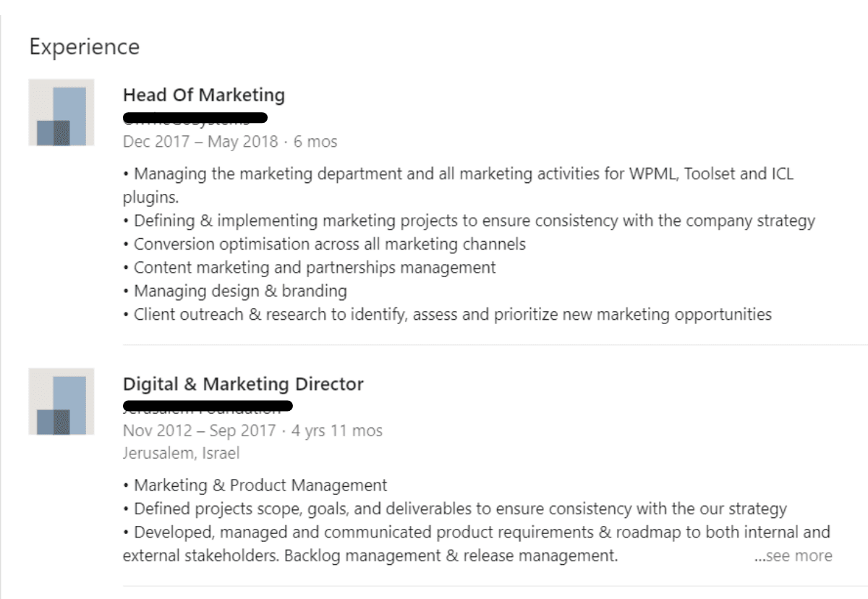Click the Conversion optimisation bullet point

point(324,244)
